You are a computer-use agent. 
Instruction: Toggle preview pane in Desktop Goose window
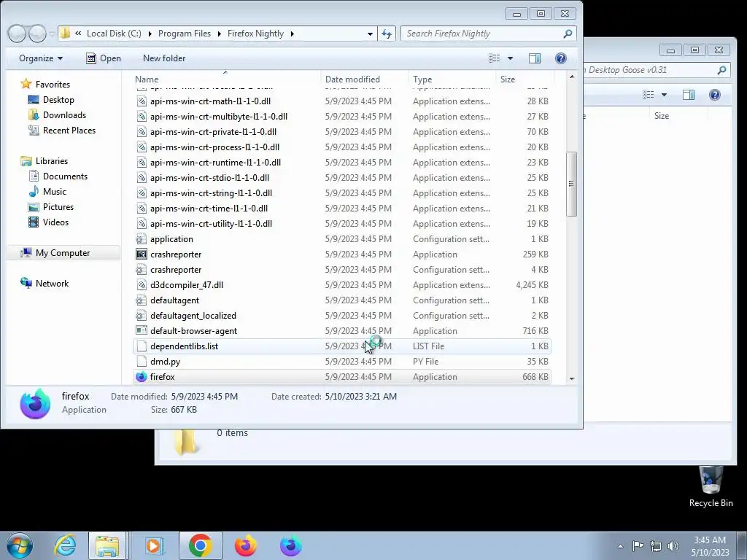(x=689, y=95)
